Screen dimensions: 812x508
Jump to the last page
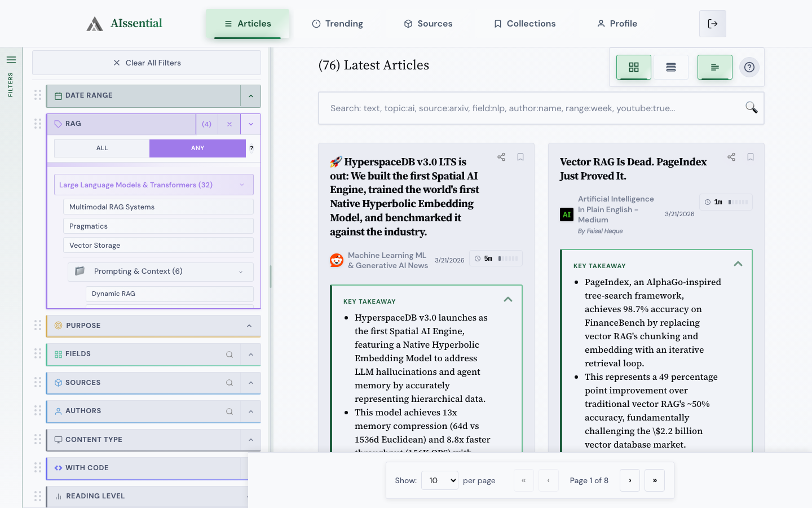click(655, 480)
